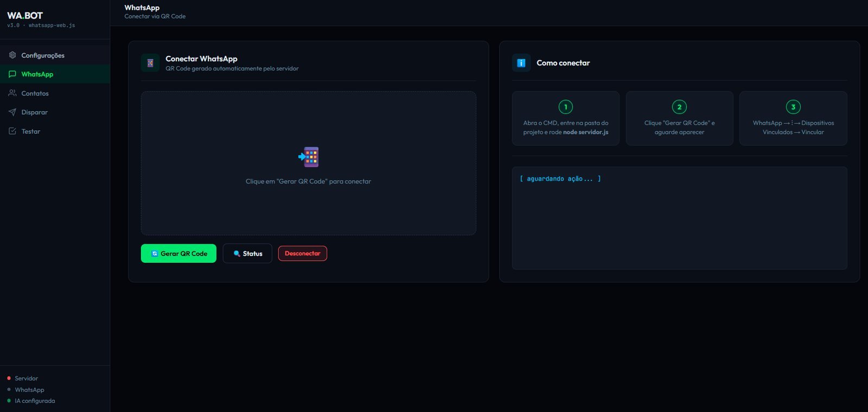Click the red Desconectar button
Image resolution: width=868 pixels, height=412 pixels.
tap(303, 253)
